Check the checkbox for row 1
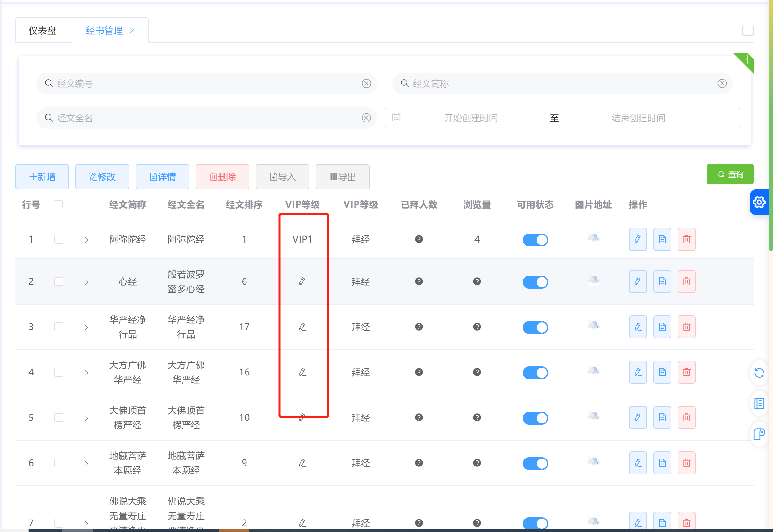The image size is (773, 532). pyautogui.click(x=59, y=239)
